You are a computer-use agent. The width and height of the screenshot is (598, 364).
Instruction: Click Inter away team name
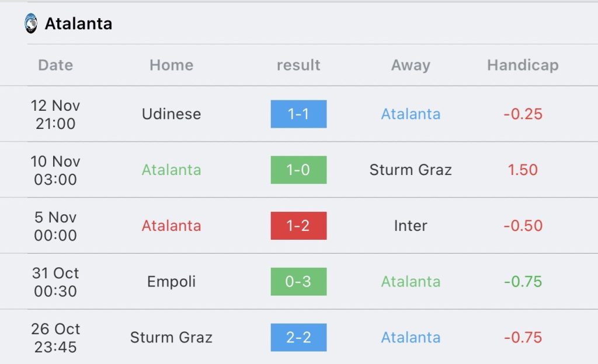pos(411,226)
